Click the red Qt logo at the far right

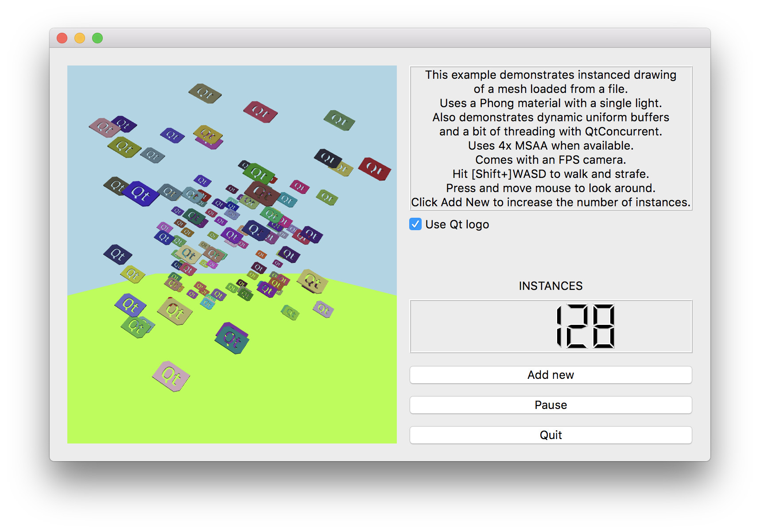pyautogui.click(x=374, y=169)
